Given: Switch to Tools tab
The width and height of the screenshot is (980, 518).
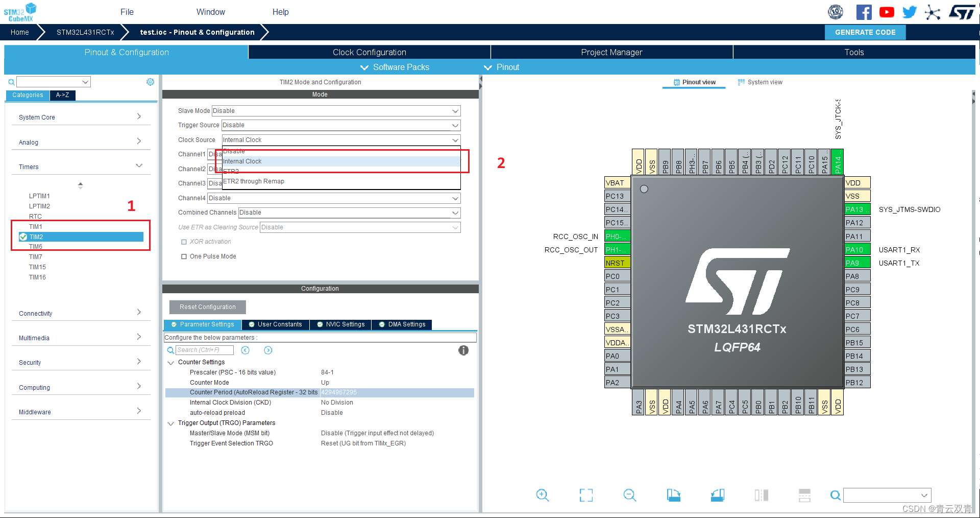Looking at the screenshot, I should (x=854, y=52).
